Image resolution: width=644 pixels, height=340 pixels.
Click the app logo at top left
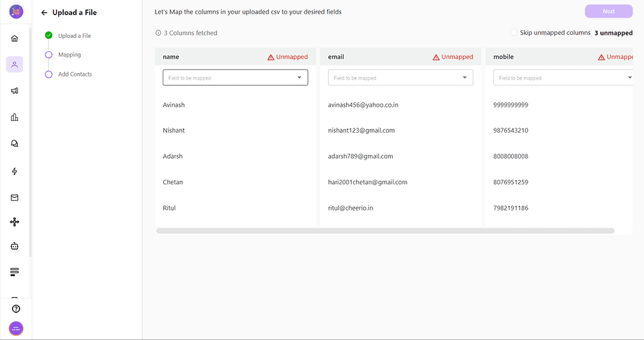point(16,11)
